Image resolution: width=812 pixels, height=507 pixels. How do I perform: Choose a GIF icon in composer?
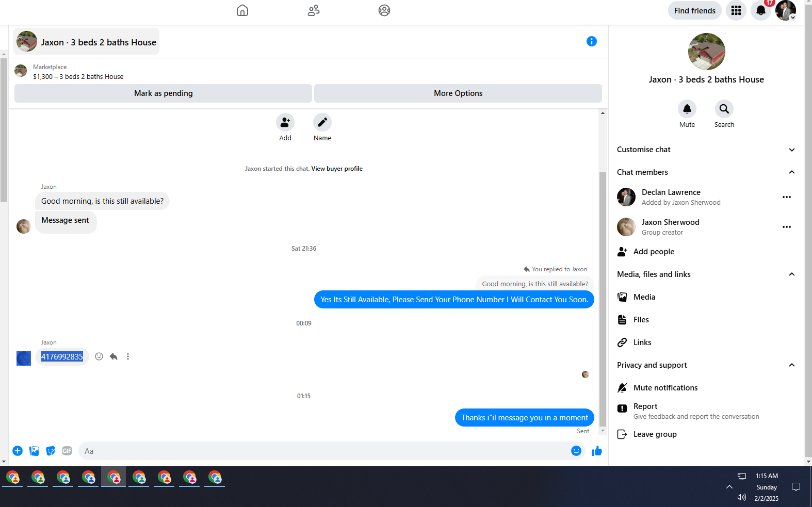67,451
